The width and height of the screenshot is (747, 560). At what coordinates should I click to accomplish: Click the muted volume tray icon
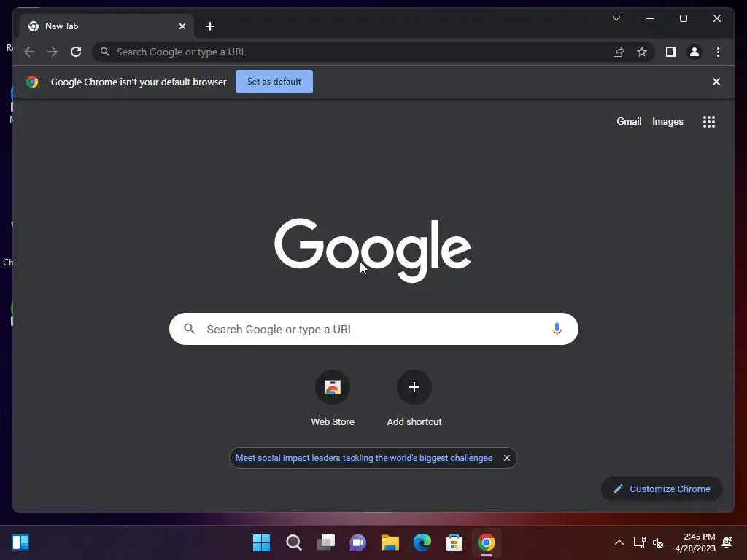click(x=658, y=542)
